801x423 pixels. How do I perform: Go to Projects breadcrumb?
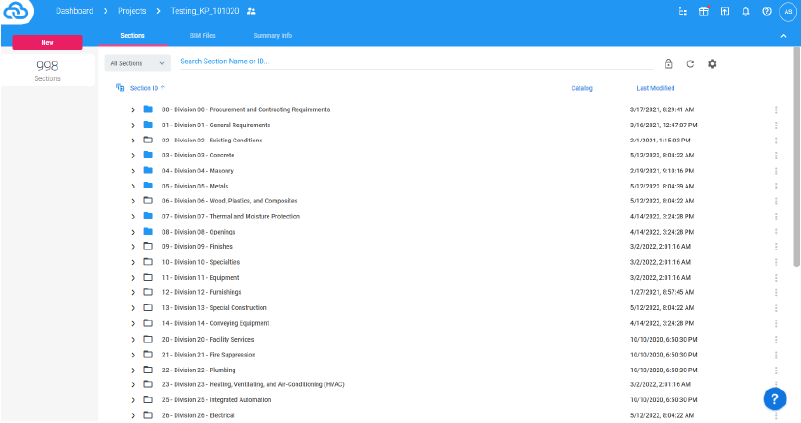tap(132, 11)
